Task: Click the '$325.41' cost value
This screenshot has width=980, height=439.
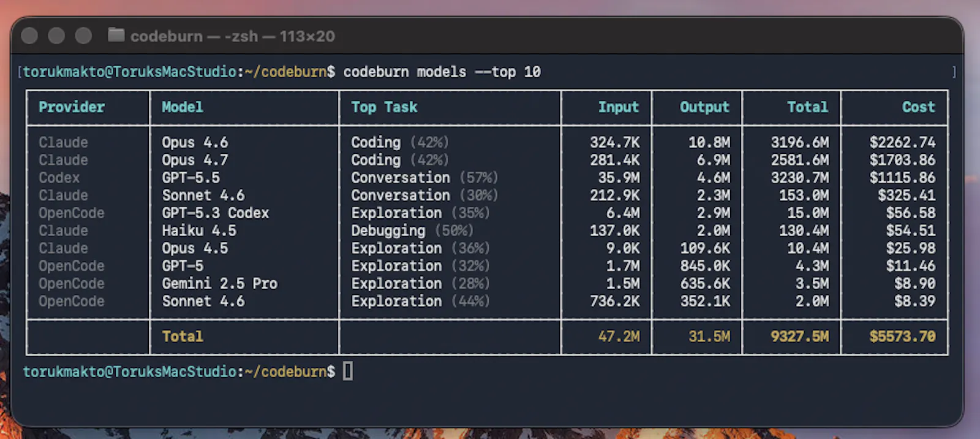Action: (907, 196)
